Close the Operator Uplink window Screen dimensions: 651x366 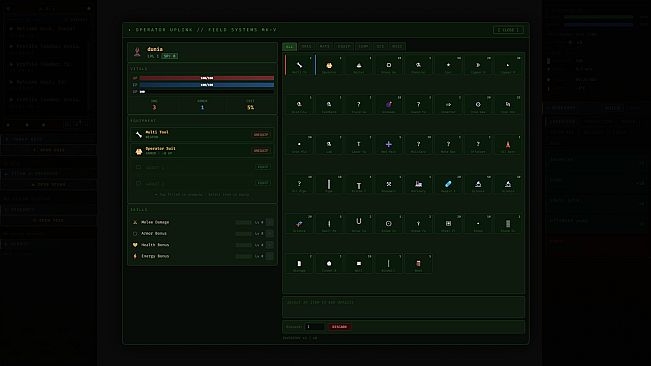pyautogui.click(x=508, y=30)
